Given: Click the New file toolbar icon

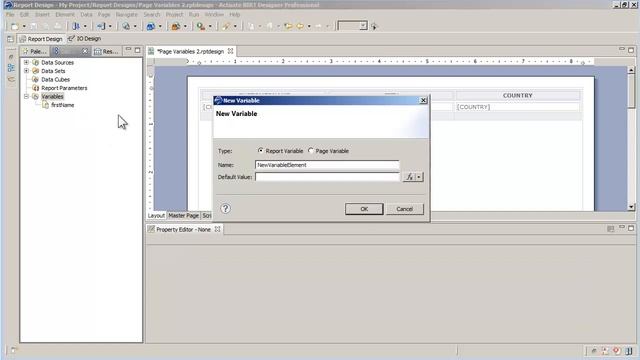Looking at the screenshot, I should tap(14, 26).
